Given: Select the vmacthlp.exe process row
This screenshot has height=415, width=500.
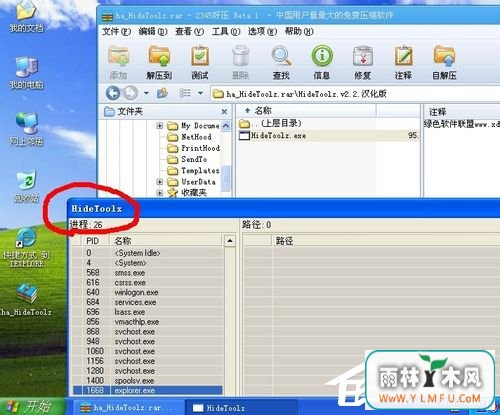Looking at the screenshot, I should point(148,322).
